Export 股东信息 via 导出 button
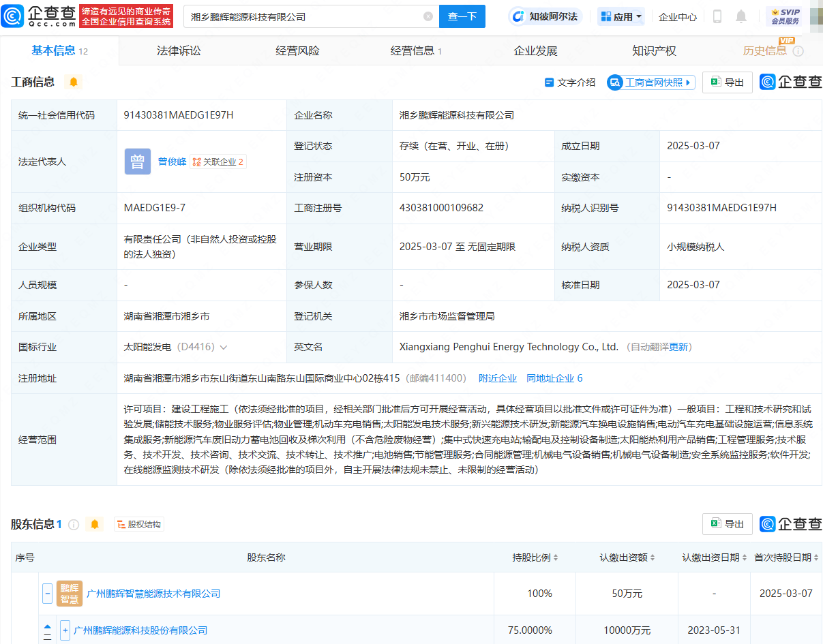 pos(728,523)
